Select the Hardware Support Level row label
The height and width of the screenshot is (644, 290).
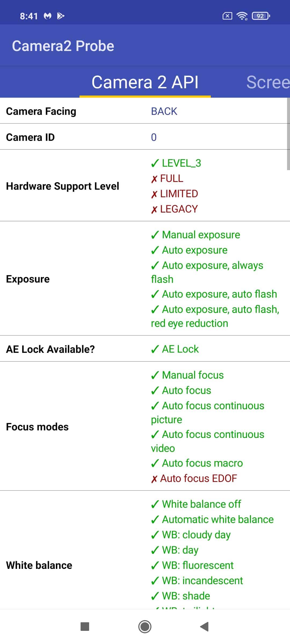point(63,186)
